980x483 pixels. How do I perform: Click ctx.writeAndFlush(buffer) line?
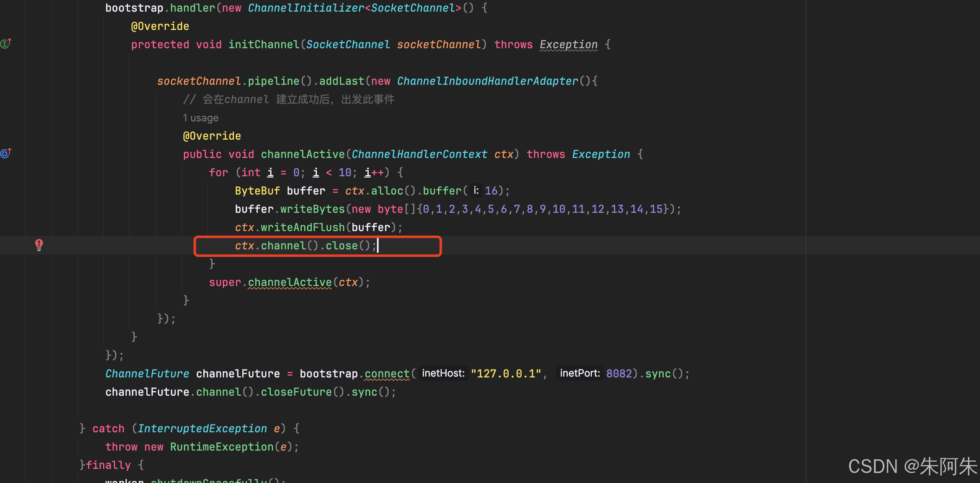coord(319,227)
